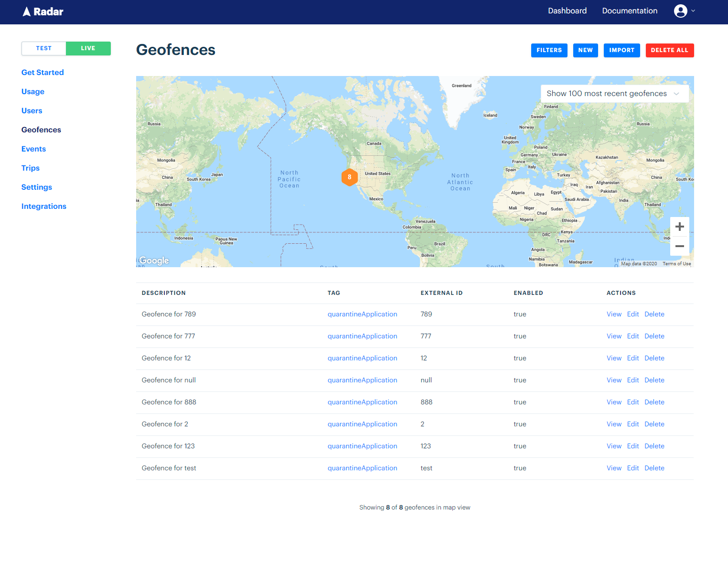Viewport: 728px width, 564px height.
Task: Delete the Geofence for 888
Action: (654, 402)
